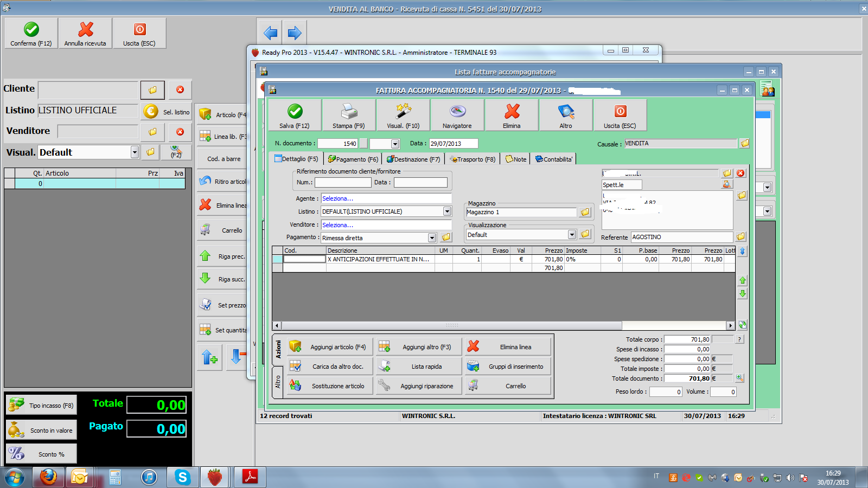The width and height of the screenshot is (868, 488).
Task: Expand the Visualizzazione Default dropdown
Action: 572,235
